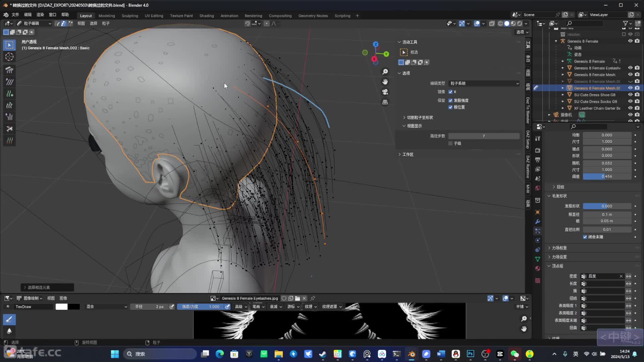Open the Modifiers wrench tab

[x=538, y=222]
